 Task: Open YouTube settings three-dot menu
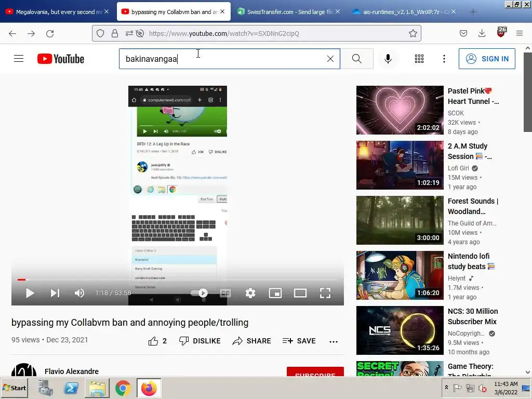[444, 59]
